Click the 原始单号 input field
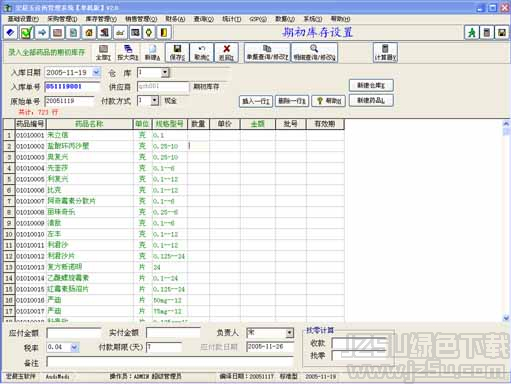This screenshot has width=511, height=384. coord(69,101)
